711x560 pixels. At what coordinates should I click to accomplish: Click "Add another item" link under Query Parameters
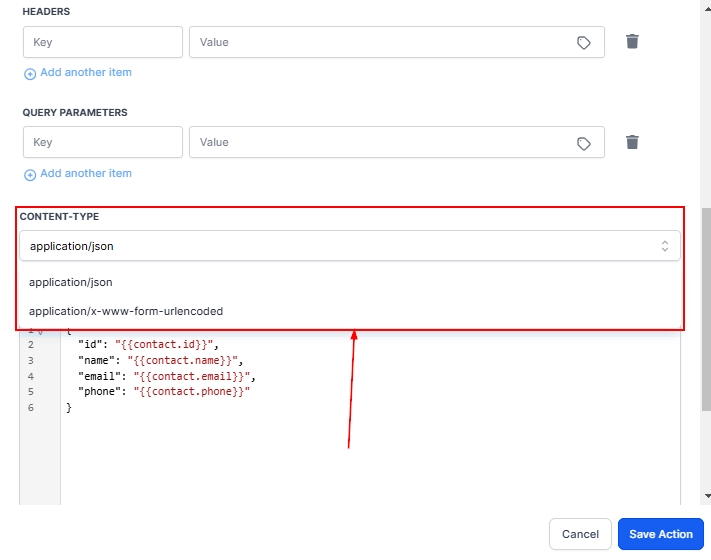(86, 173)
